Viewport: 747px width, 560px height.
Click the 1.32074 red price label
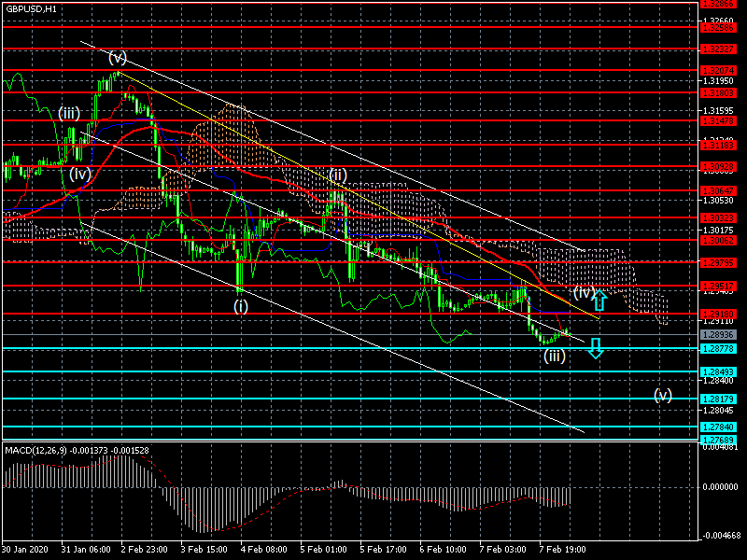[x=718, y=71]
